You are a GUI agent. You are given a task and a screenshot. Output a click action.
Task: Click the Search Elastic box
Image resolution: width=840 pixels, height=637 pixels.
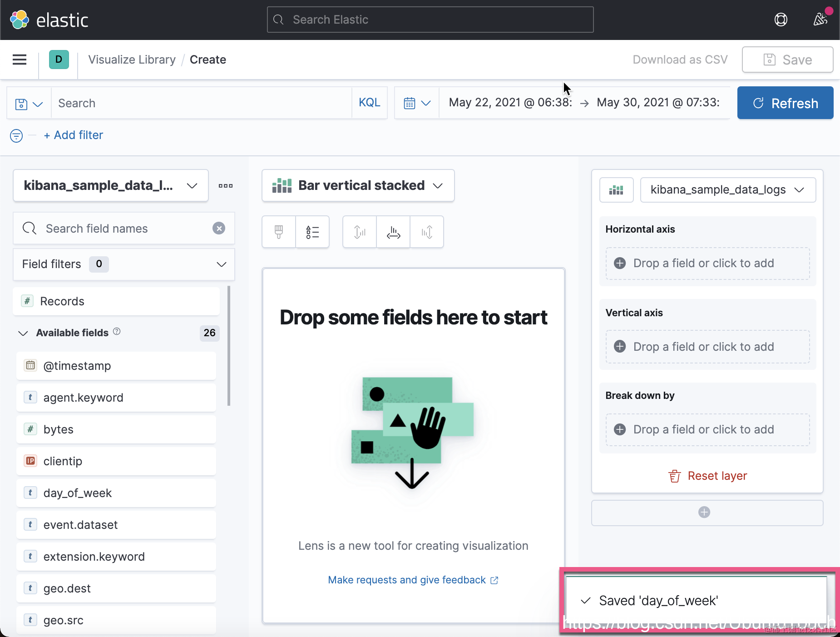[x=430, y=20]
